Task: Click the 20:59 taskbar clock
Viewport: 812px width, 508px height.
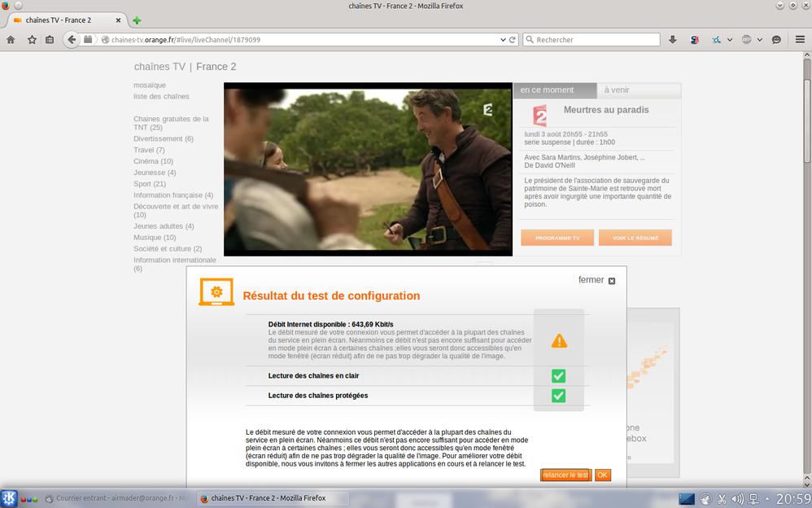Action: tap(792, 499)
